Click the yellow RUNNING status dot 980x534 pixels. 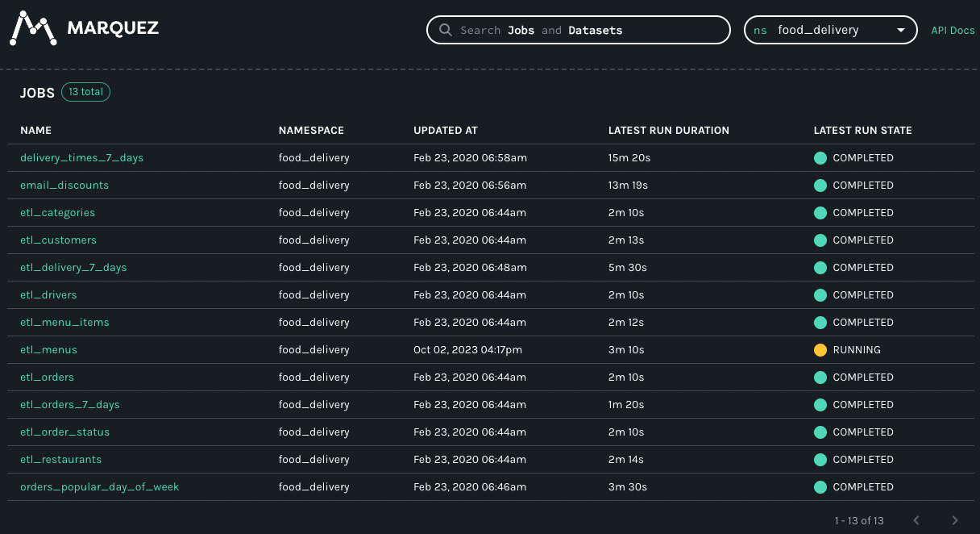[x=820, y=350]
